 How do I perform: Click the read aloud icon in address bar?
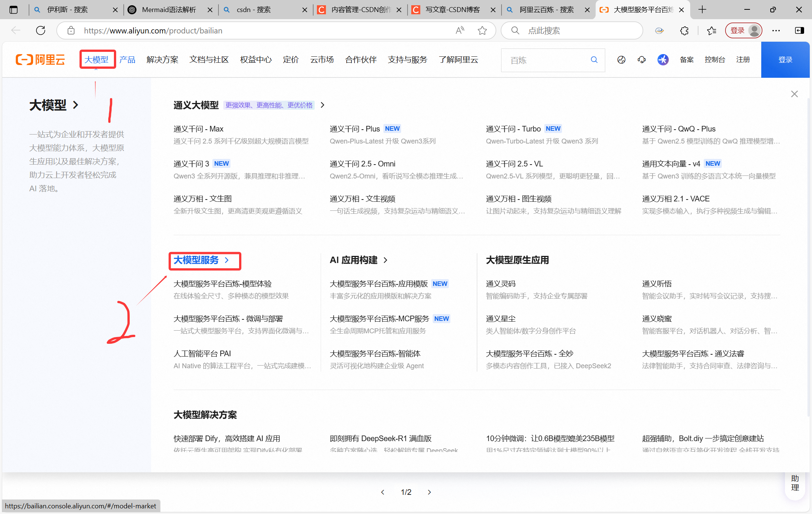(x=460, y=30)
